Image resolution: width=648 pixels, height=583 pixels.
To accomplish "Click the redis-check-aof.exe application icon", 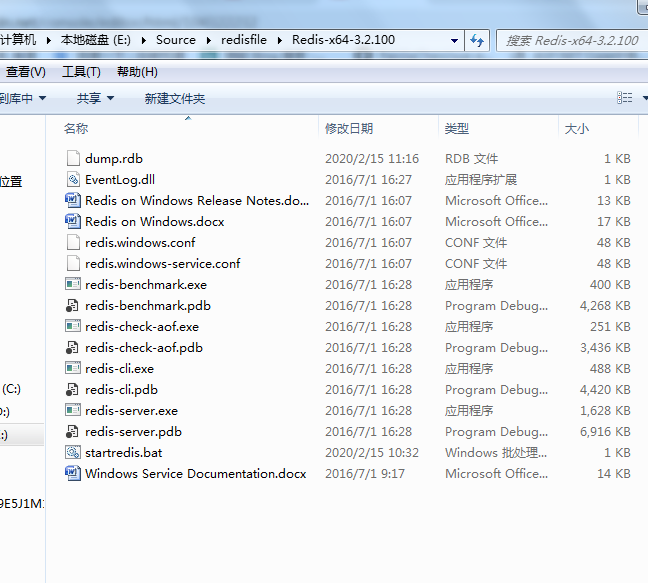I will click(x=73, y=326).
